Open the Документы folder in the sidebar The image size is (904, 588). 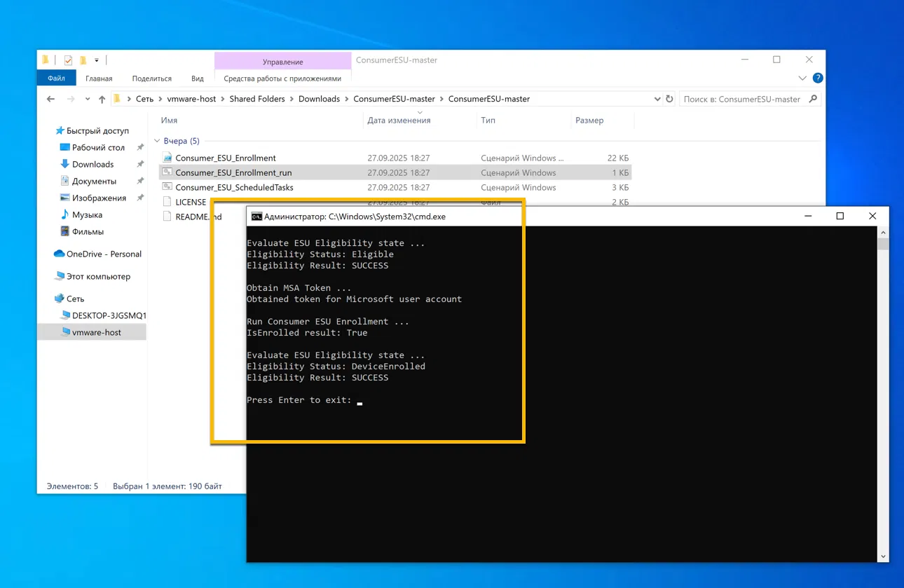pyautogui.click(x=94, y=181)
